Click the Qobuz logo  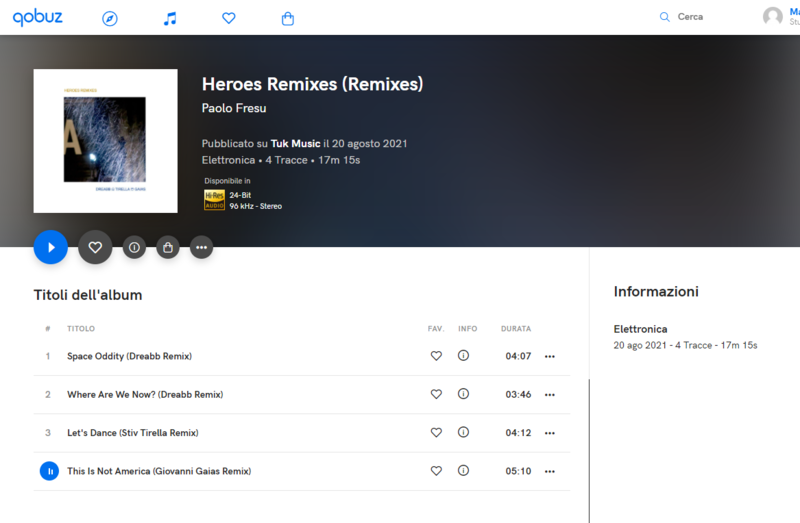[36, 17]
